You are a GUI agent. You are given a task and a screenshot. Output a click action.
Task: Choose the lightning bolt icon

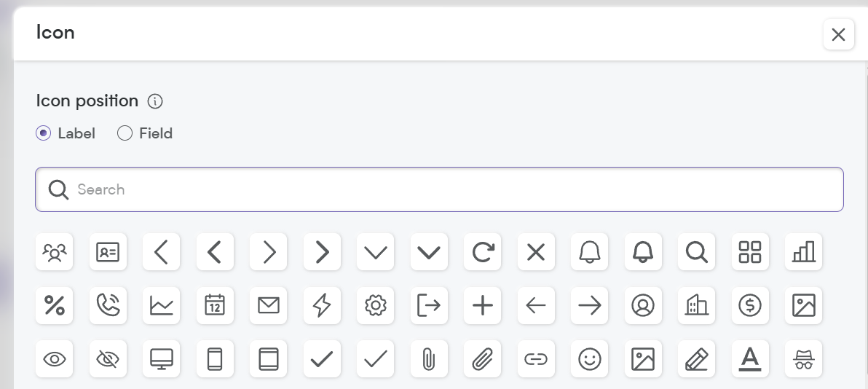click(322, 305)
